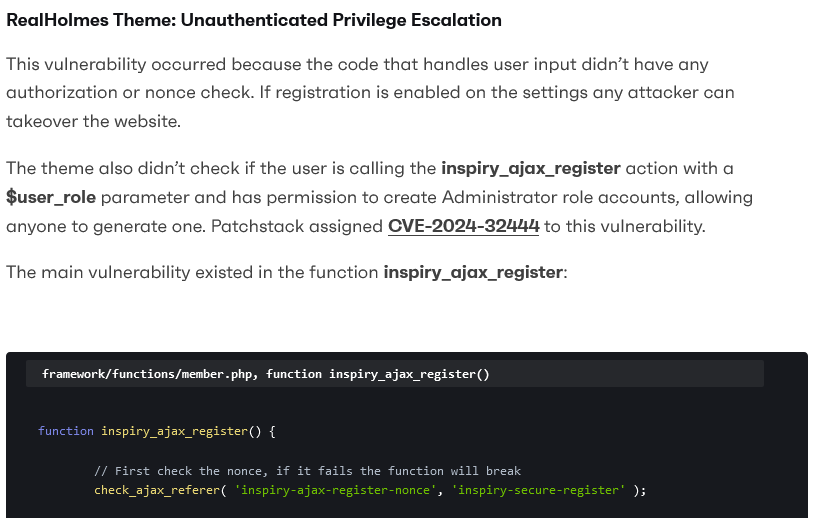Click the 'takeover the website.' text

coord(94,121)
